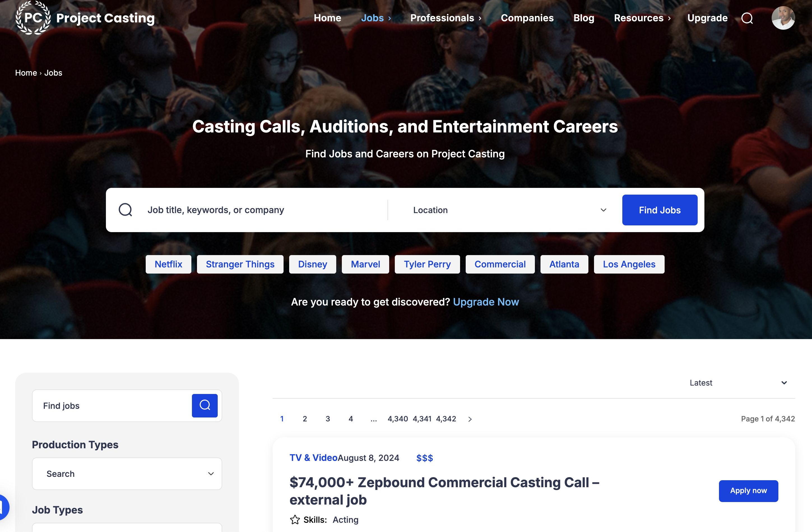Click the Find Jobs button
Viewport: 812px width, 532px height.
pos(660,210)
